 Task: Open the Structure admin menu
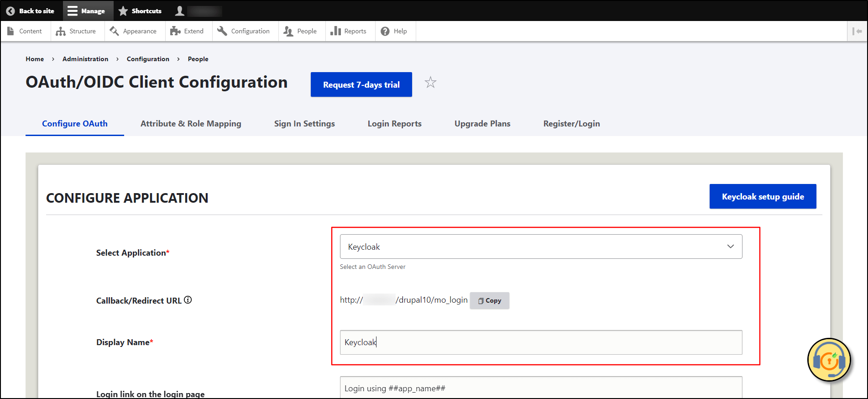click(x=76, y=31)
